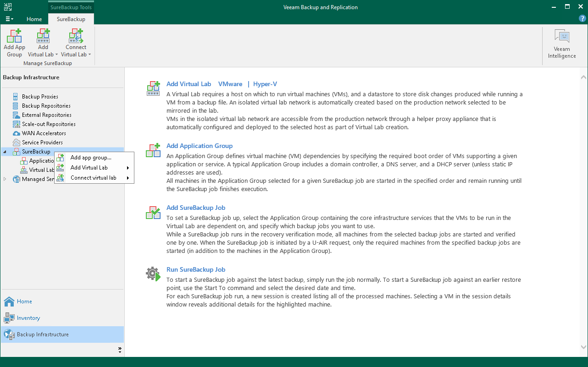The width and height of the screenshot is (588, 367).
Task: Open the main hamburger application menu
Action: (9, 19)
